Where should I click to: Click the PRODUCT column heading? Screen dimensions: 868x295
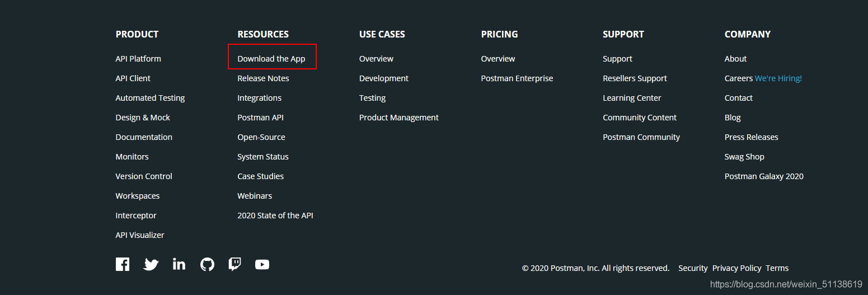137,34
